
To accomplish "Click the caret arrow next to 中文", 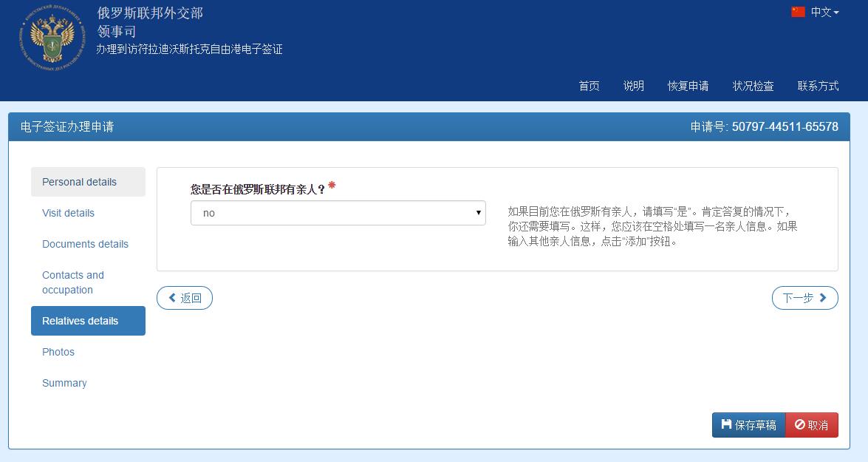I will click(x=835, y=13).
